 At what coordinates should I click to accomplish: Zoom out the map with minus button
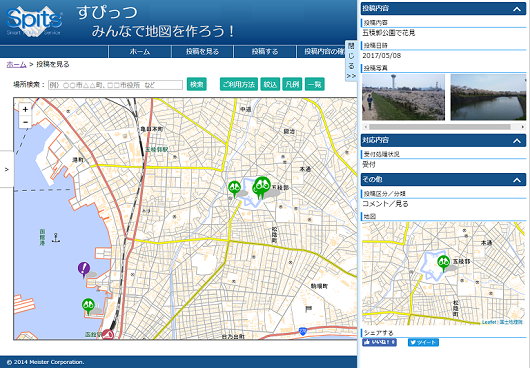click(x=25, y=122)
